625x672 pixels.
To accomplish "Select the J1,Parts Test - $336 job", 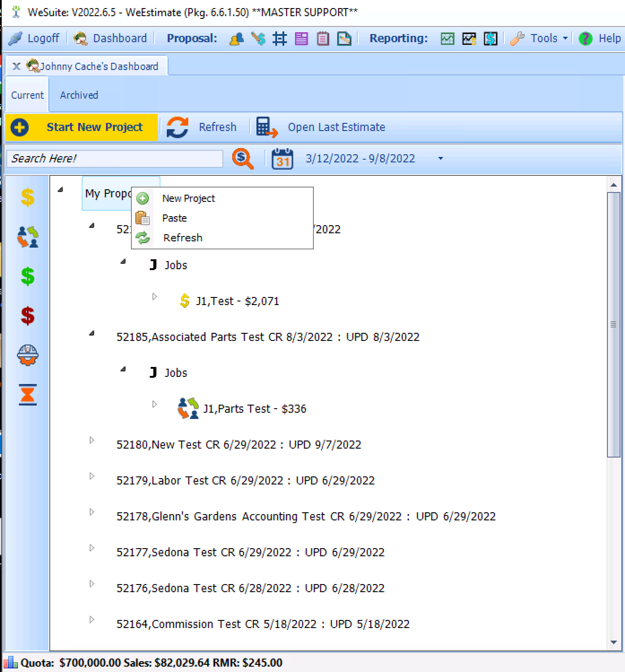I will 255,409.
